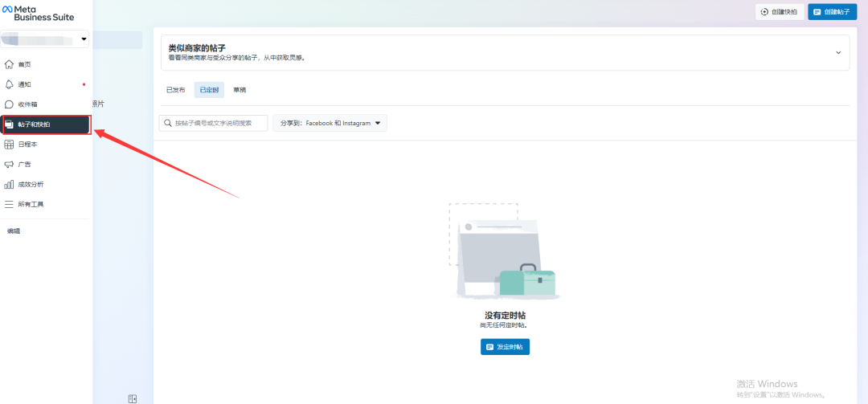Click the notifications (通知) bell icon
The image size is (868, 404).
[x=9, y=84]
